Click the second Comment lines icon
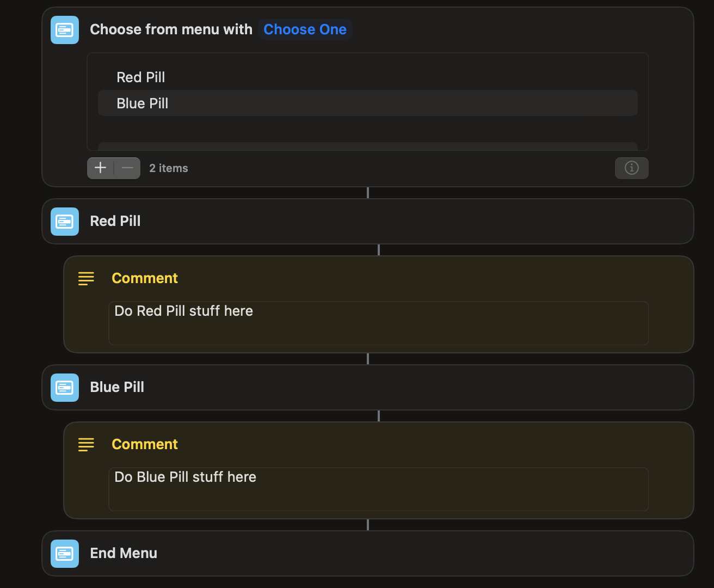The width and height of the screenshot is (714, 588). [x=86, y=445]
